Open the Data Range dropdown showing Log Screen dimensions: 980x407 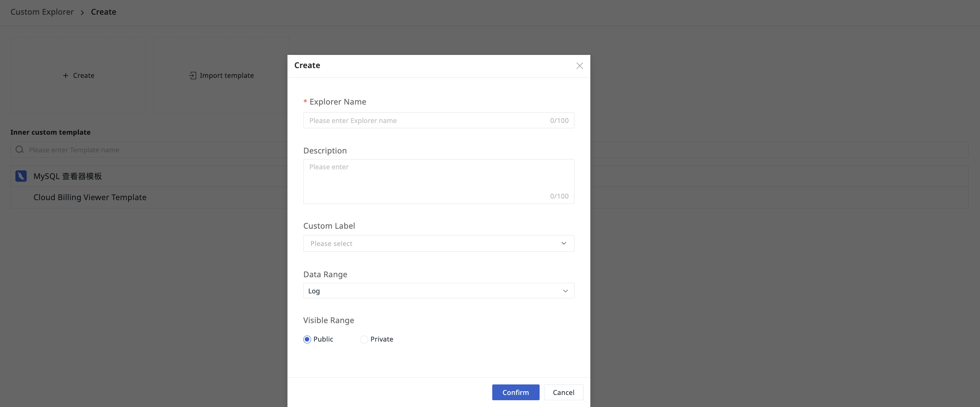pos(439,291)
